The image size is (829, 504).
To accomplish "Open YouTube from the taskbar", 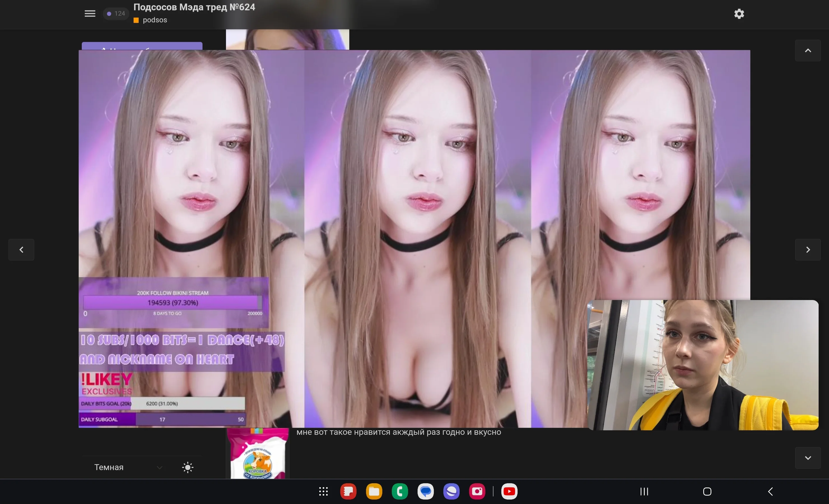I will click(x=509, y=492).
